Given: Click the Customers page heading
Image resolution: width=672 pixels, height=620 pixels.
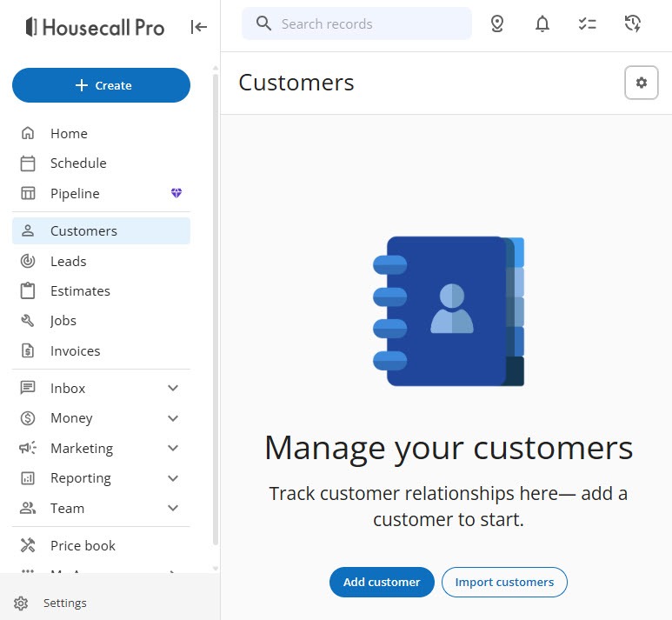Looking at the screenshot, I should click(x=296, y=83).
